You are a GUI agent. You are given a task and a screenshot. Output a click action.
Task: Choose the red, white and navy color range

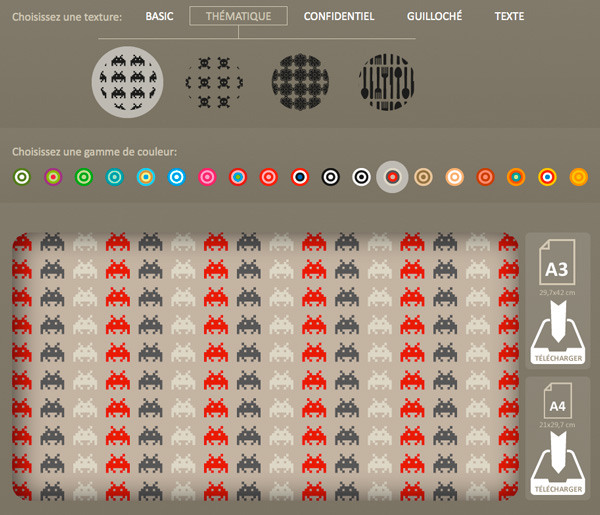click(300, 177)
